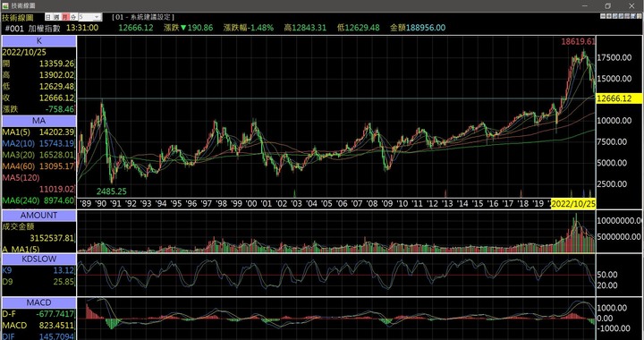Screen dimensions: 644x340
Task: Click the DIF 145.7094 row
Action: coord(38,336)
